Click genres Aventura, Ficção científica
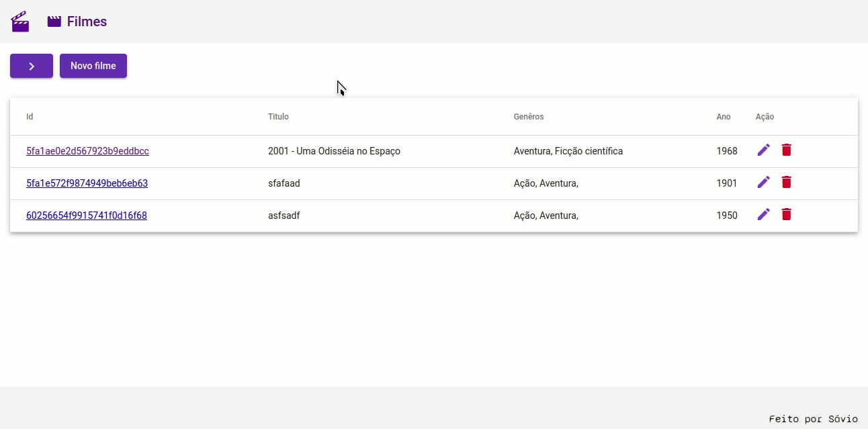The height and width of the screenshot is (429, 868). tap(568, 151)
